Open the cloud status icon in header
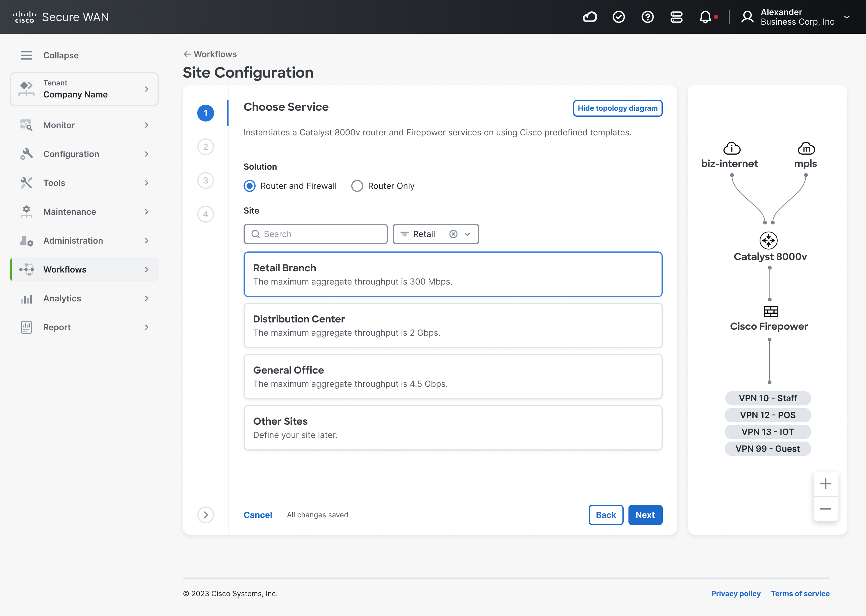This screenshot has width=866, height=616. (590, 17)
